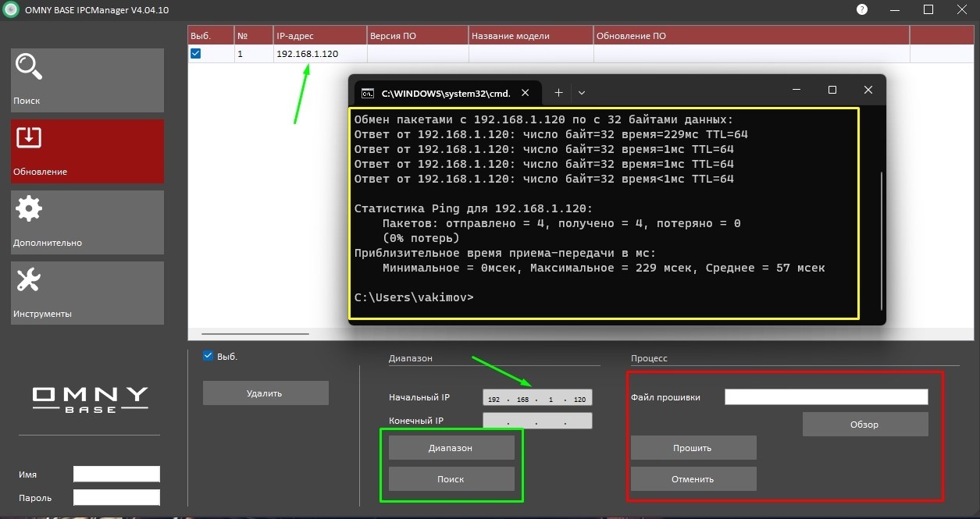
Task: Open the Дополнительно settings gear section
Action: point(87,222)
